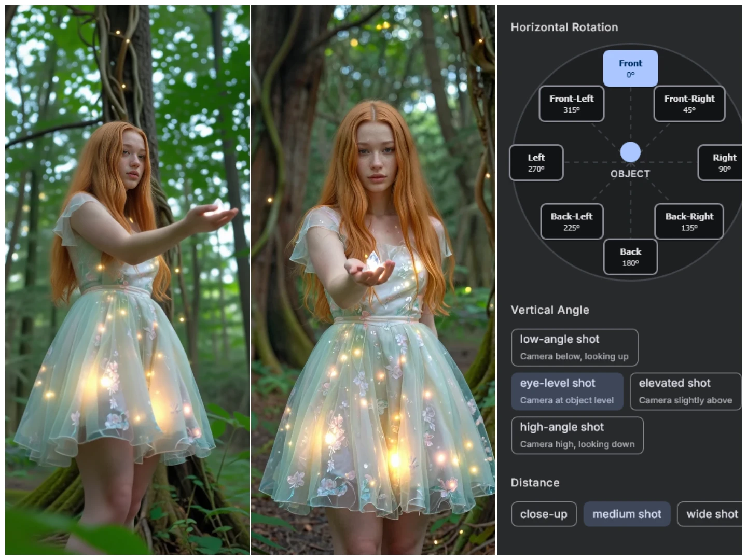The image size is (747, 560).
Task: Select the Front 0° rotation
Action: (630, 68)
